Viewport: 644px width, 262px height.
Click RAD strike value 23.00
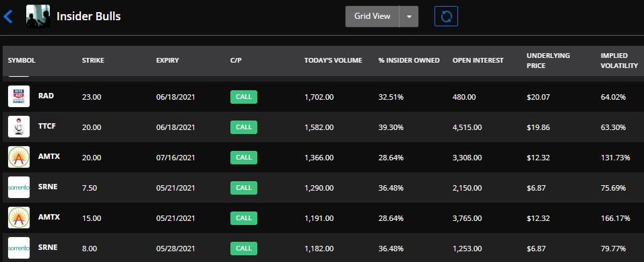point(91,98)
